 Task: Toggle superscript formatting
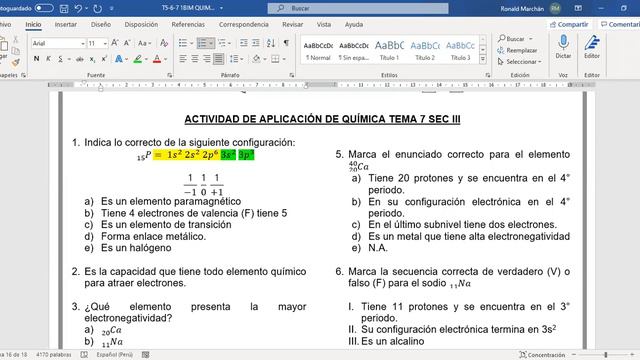(104, 59)
